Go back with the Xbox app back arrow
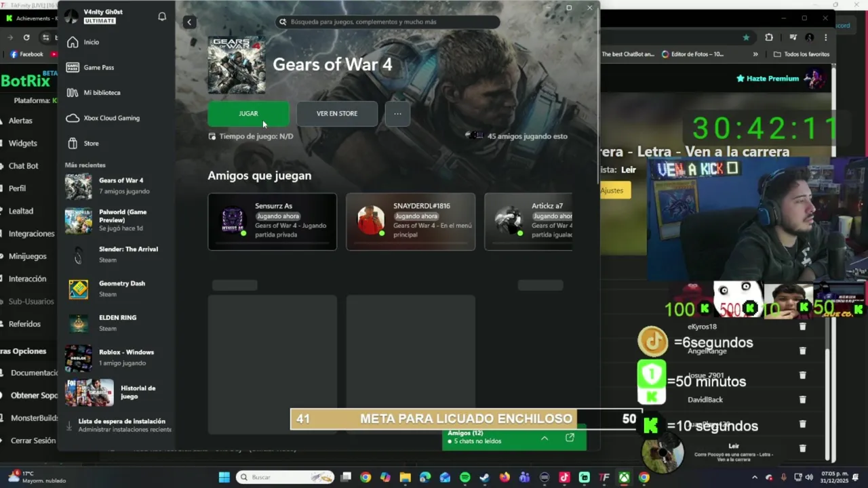868x488 pixels. 189,22
